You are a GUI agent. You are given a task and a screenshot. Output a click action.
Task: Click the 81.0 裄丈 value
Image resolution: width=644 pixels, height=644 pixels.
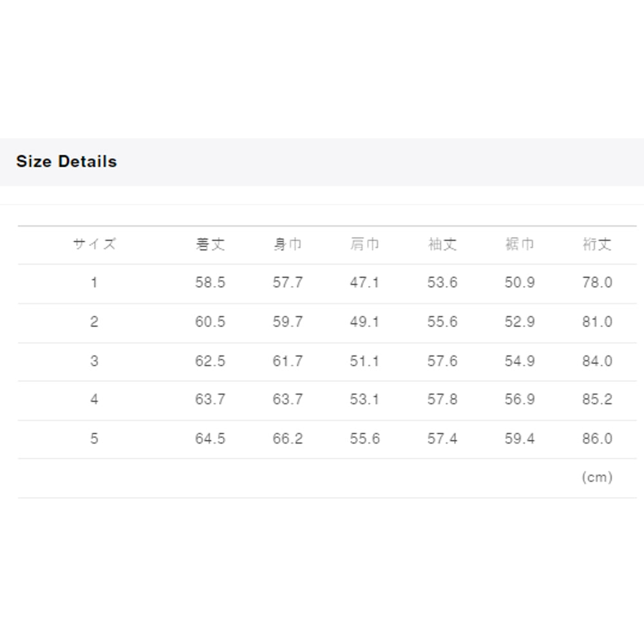pyautogui.click(x=596, y=322)
